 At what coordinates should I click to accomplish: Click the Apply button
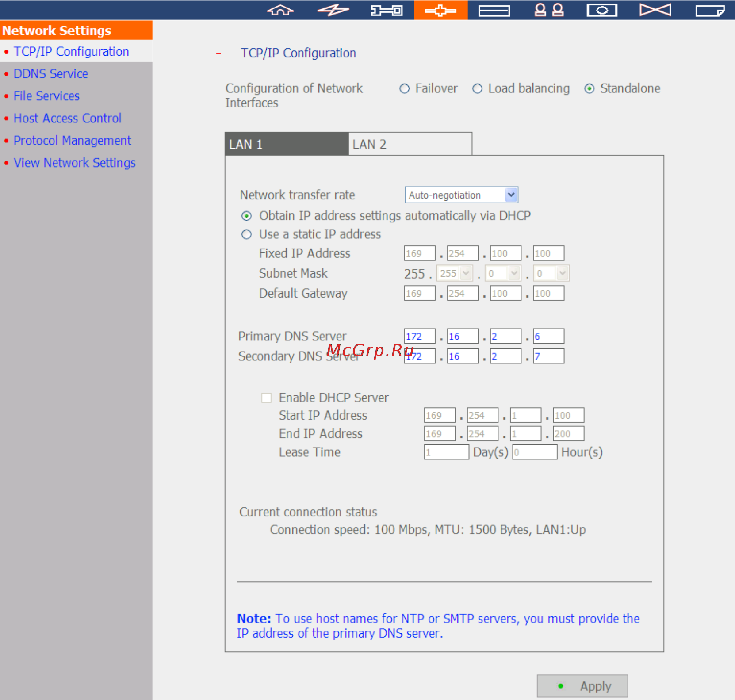pyautogui.click(x=582, y=686)
